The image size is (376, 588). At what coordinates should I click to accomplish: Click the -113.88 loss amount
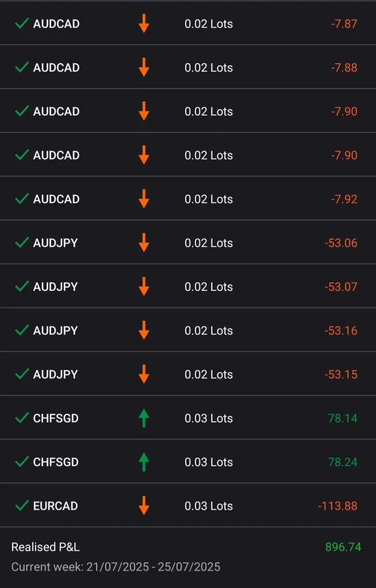337,506
